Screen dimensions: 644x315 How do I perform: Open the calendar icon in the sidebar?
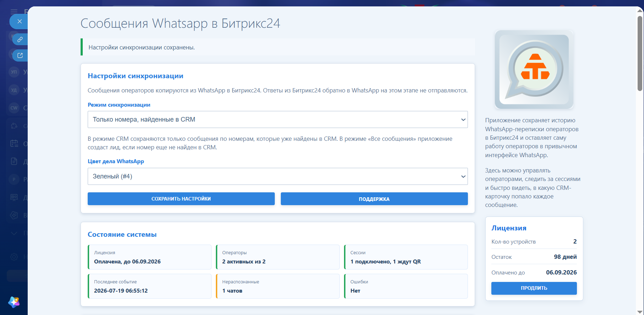point(14,144)
